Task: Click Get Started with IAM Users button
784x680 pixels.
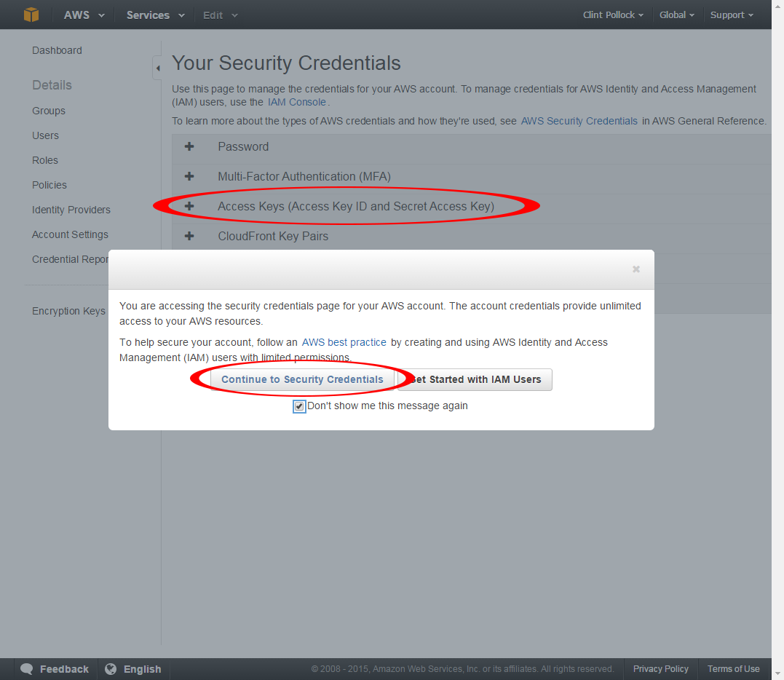Action: pos(475,379)
